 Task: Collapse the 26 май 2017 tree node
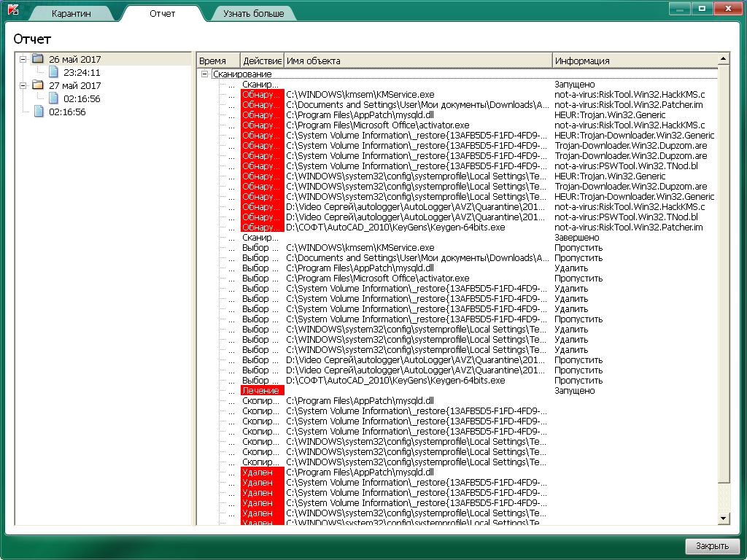tap(23, 59)
